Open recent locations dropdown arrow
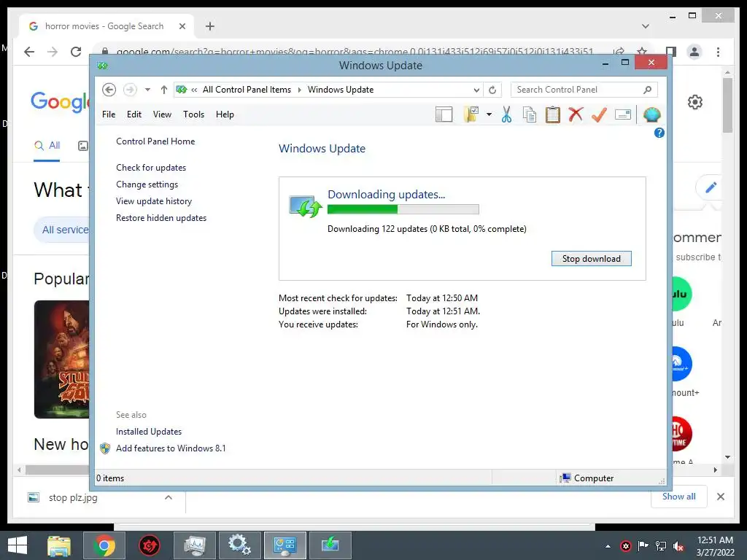Viewport: 747px width, 560px height. point(147,90)
